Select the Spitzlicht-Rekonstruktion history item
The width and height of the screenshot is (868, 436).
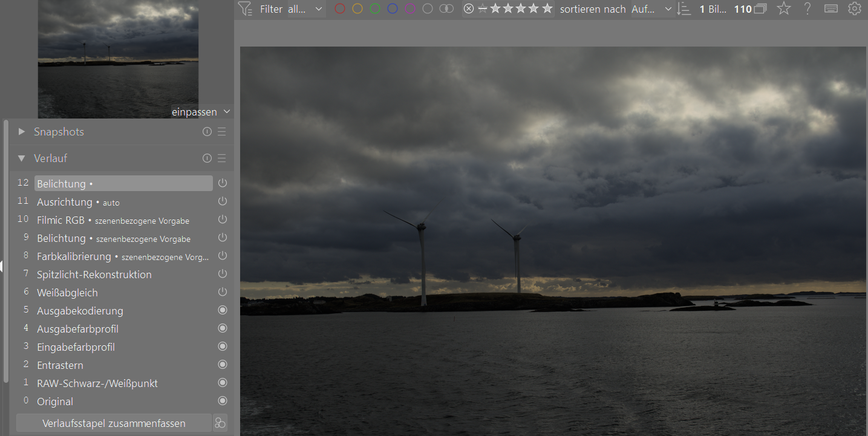pyautogui.click(x=94, y=275)
